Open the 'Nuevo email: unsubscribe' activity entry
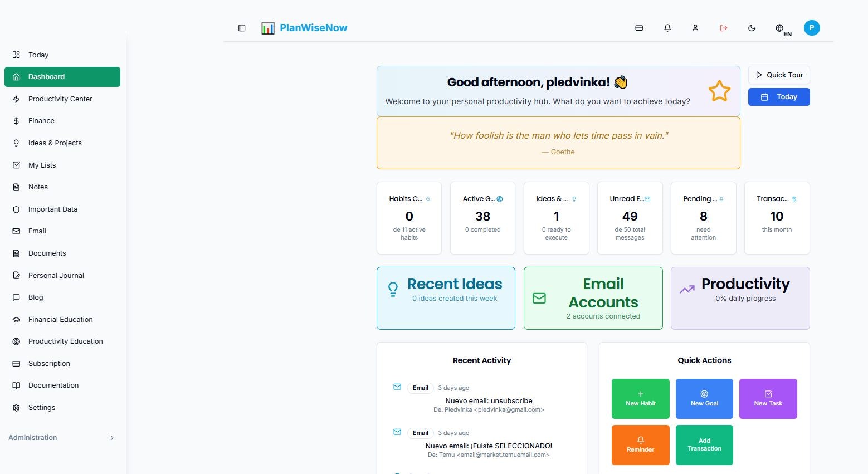The height and width of the screenshot is (474, 868). (x=489, y=400)
